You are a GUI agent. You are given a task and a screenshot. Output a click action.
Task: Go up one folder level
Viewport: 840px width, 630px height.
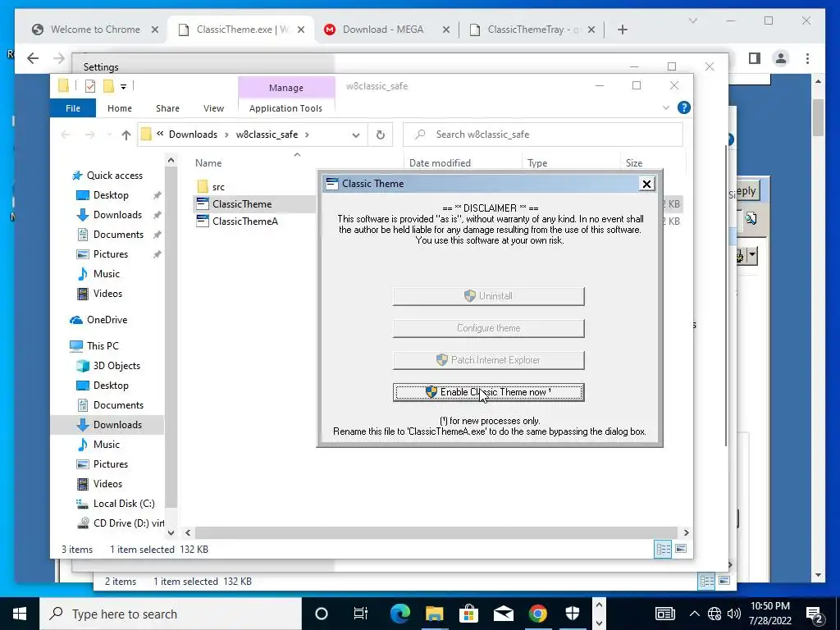coord(126,135)
